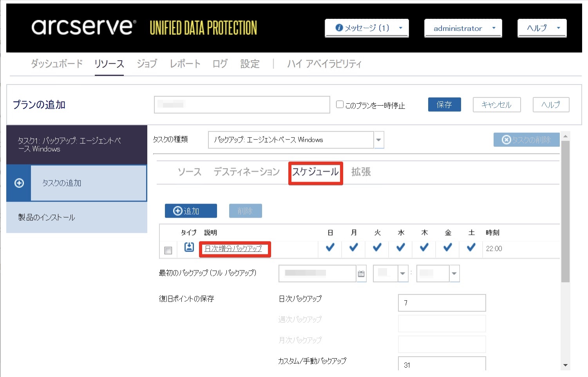Toggle the このプランを一時停止 checkbox

coord(340,104)
